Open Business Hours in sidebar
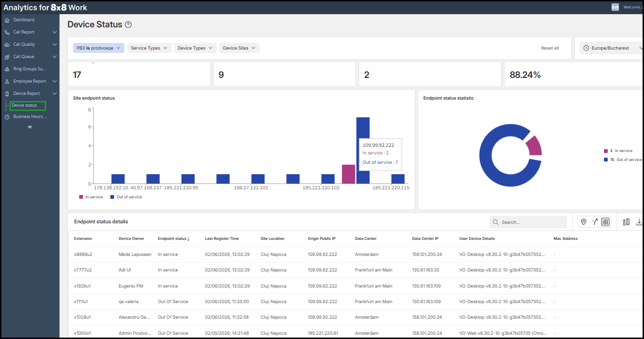The height and width of the screenshot is (339, 644). (30, 117)
